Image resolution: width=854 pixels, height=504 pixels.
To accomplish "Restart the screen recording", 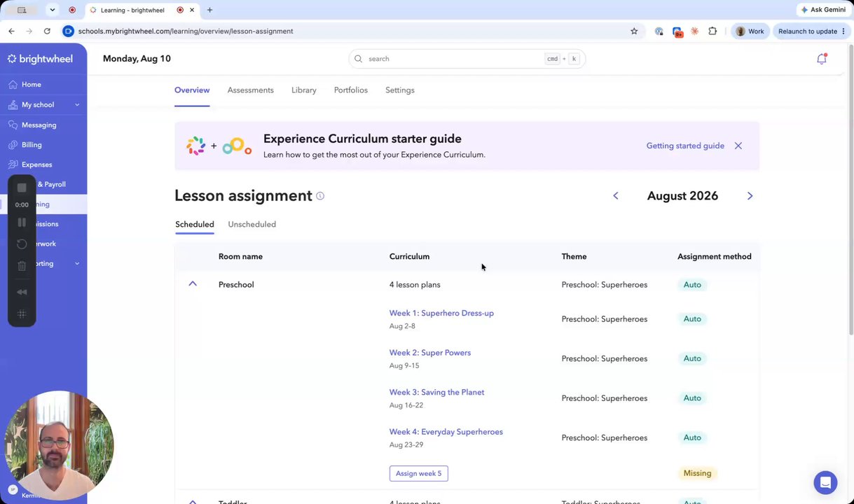I will (22, 244).
